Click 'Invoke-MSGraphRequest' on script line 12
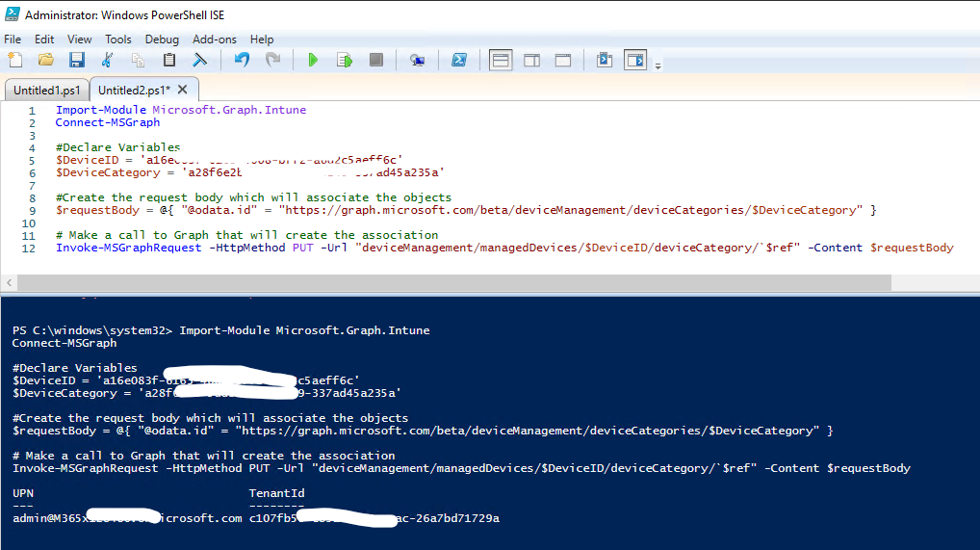The width and height of the screenshot is (980, 550). click(129, 248)
